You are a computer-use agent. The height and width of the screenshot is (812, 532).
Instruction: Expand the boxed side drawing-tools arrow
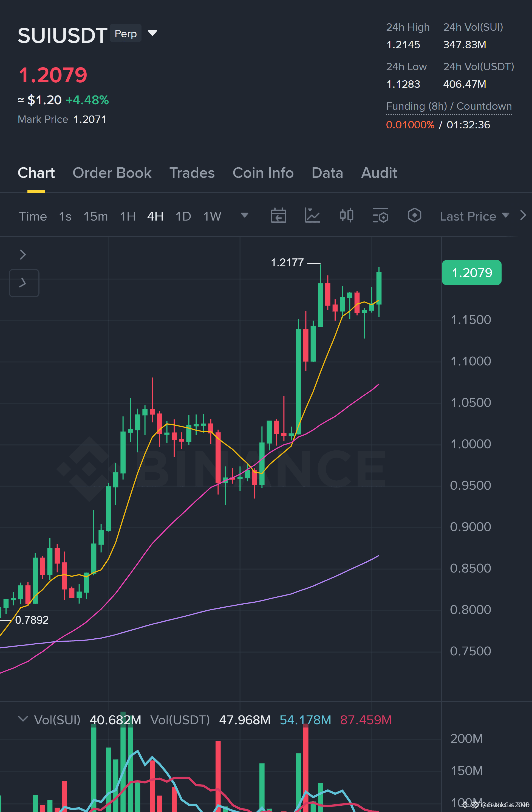point(24,283)
